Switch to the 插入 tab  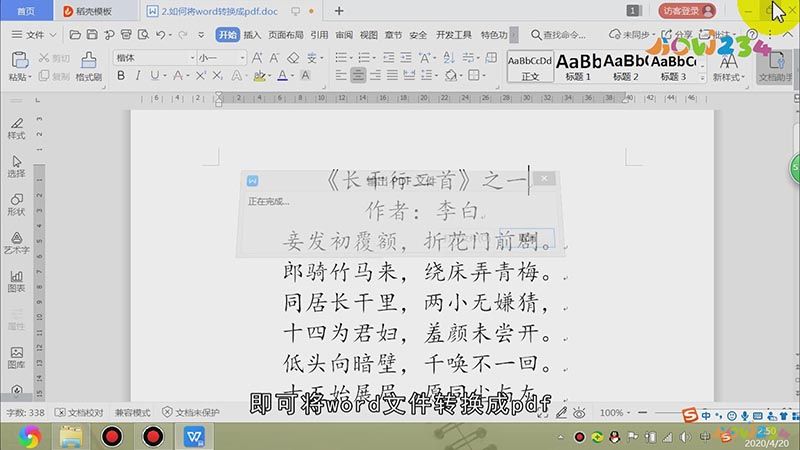pyautogui.click(x=252, y=35)
